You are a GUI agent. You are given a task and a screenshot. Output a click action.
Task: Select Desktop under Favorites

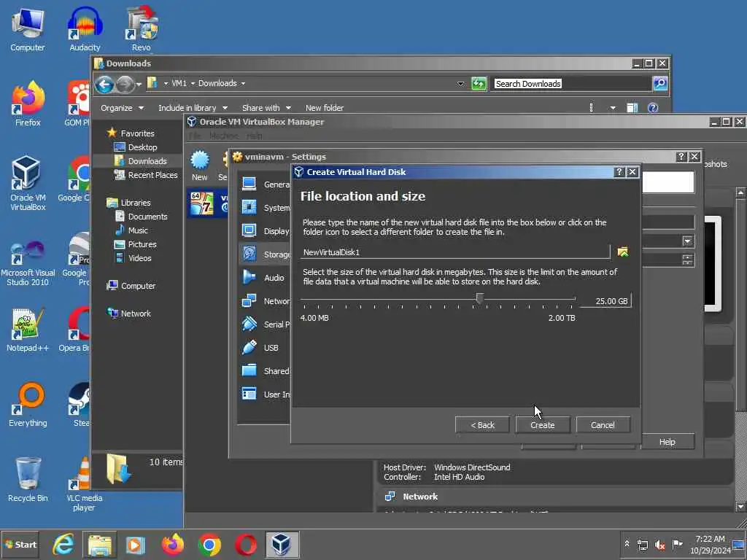(142, 147)
